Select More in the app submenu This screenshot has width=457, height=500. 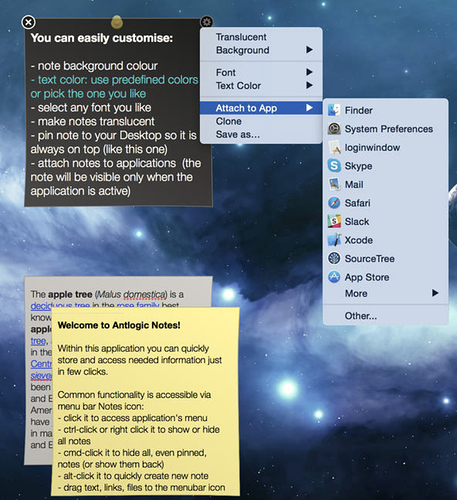tap(385, 293)
